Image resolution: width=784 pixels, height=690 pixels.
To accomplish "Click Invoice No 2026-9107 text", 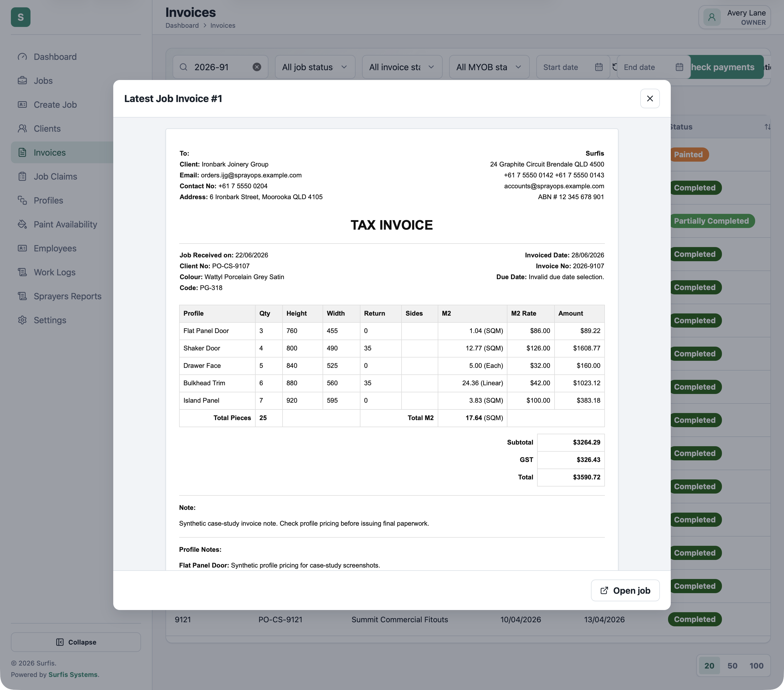I will click(569, 266).
